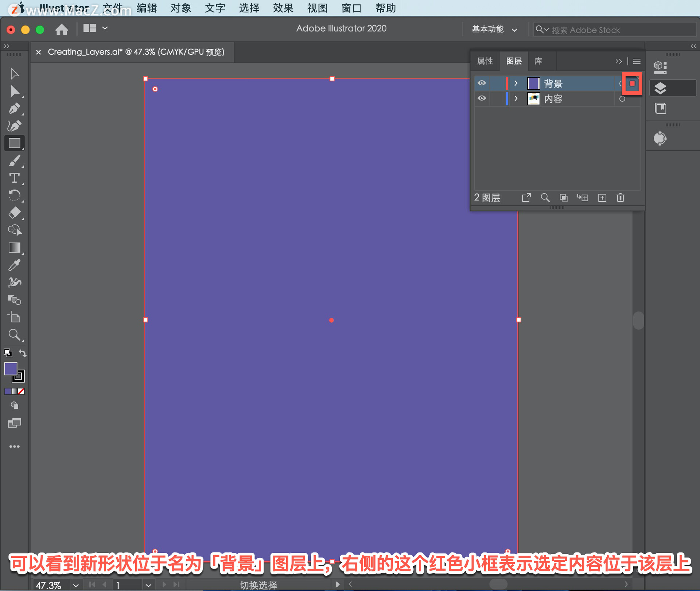700x591 pixels.
Task: Open the 基本功能 workspace dropdown
Action: click(494, 30)
